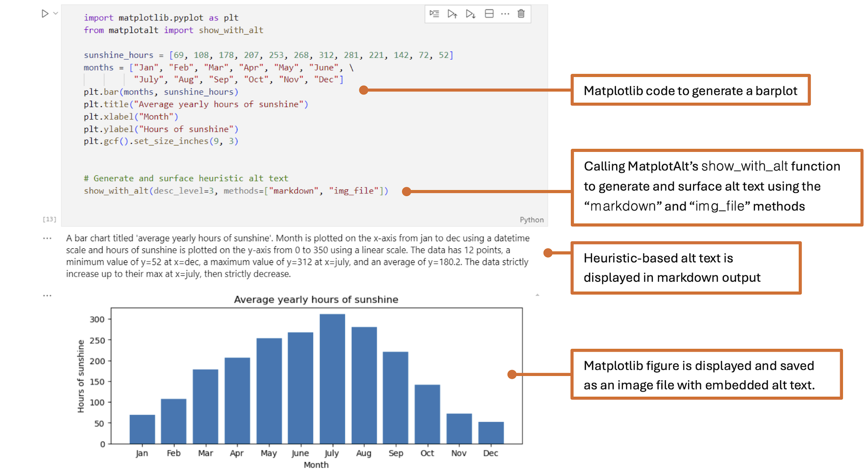868x476 pixels.
Task: Click the chart title 'Average yearly hours of sunshine'
Action: click(x=316, y=299)
